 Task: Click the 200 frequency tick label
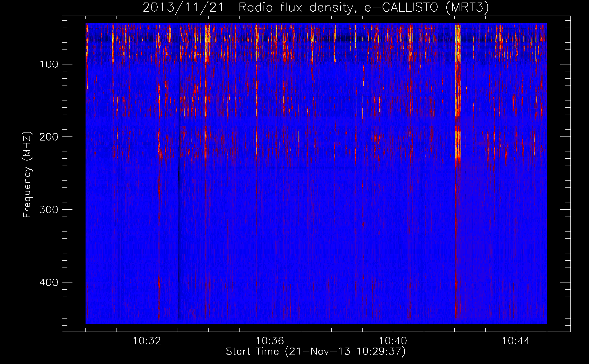point(49,137)
